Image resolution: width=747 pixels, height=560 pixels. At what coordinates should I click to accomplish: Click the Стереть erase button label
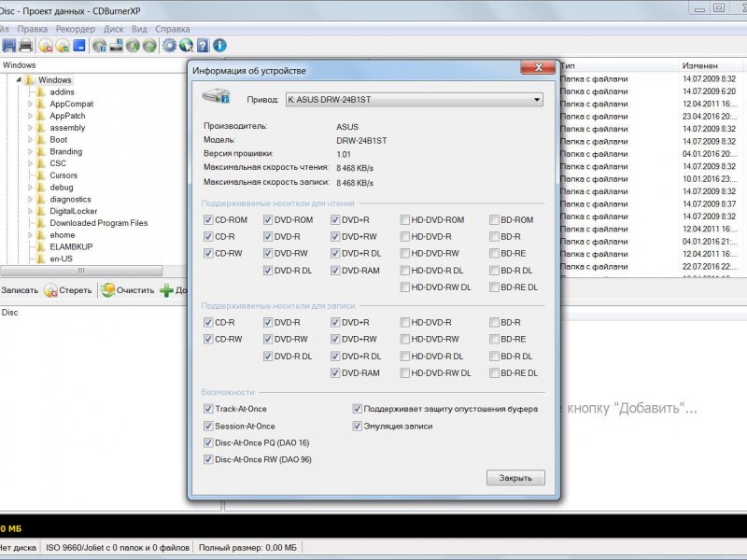[x=76, y=290]
